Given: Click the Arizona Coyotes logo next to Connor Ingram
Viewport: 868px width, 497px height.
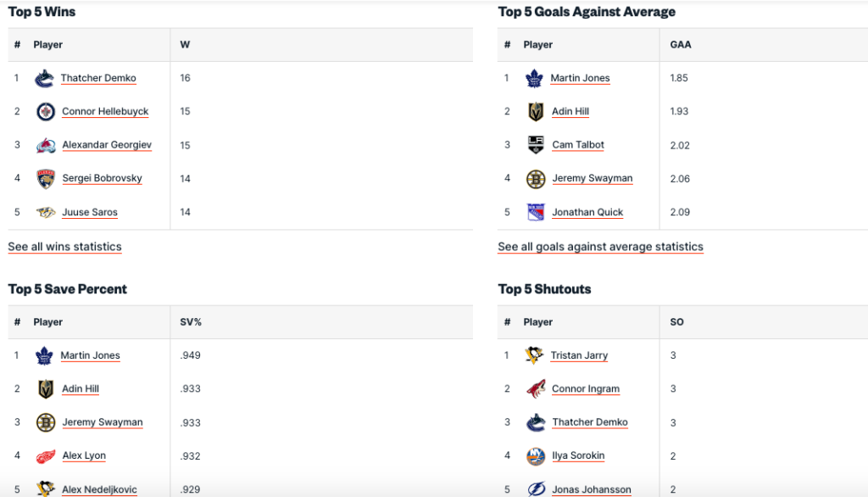Looking at the screenshot, I should 536,388.
